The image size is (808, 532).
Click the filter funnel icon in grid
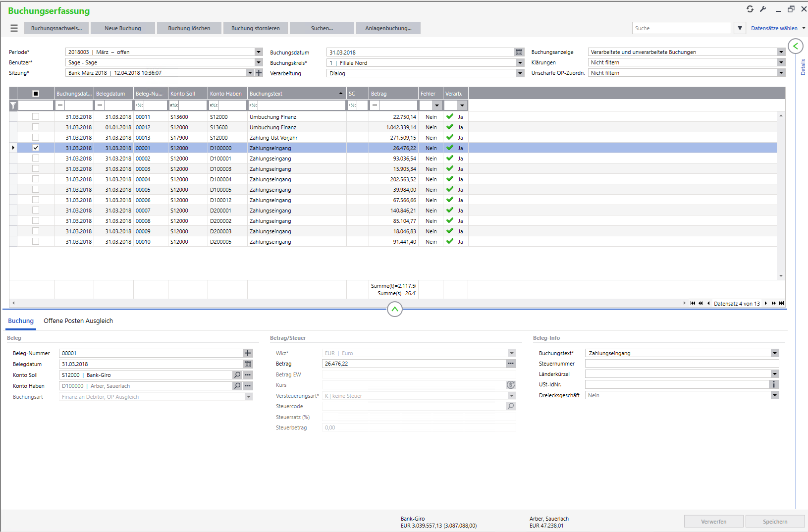[x=13, y=105]
